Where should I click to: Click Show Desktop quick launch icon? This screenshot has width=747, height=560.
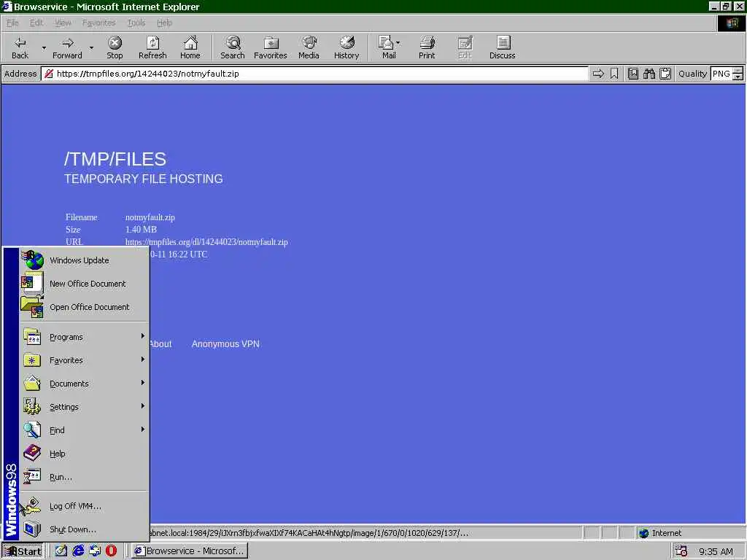coord(61,551)
